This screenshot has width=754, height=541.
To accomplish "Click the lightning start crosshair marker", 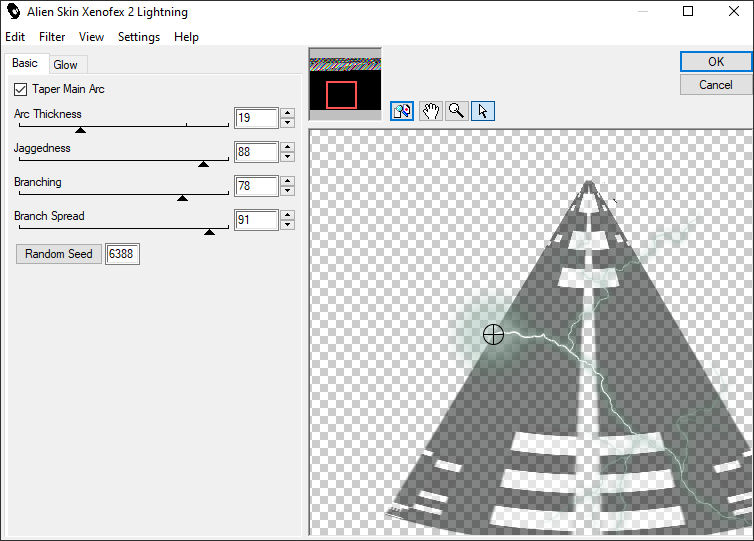I will pos(493,334).
